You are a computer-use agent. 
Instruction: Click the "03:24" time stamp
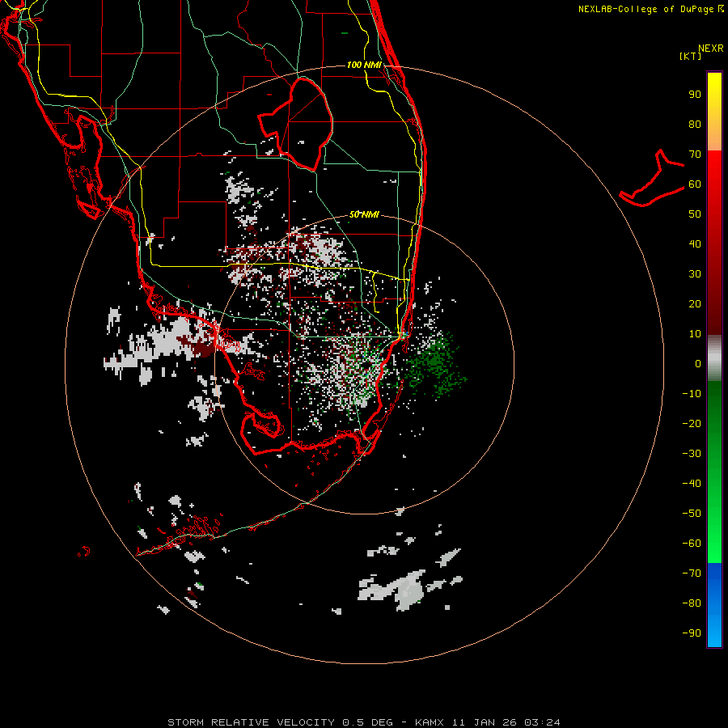pos(542,722)
